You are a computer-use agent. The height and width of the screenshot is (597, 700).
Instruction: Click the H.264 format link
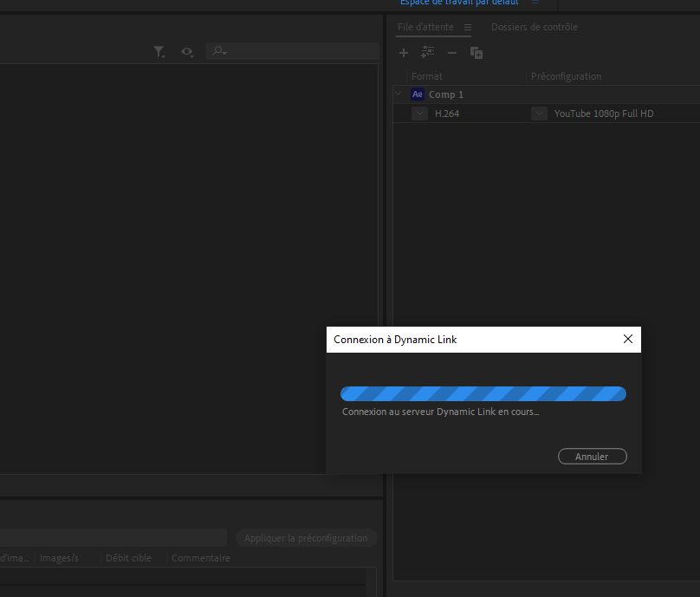pos(447,114)
